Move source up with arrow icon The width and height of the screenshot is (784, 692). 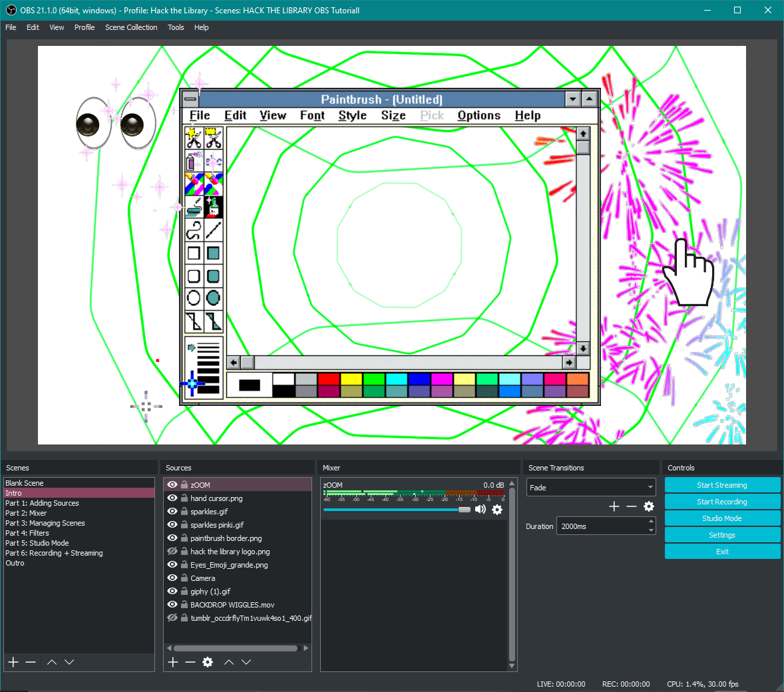point(228,662)
